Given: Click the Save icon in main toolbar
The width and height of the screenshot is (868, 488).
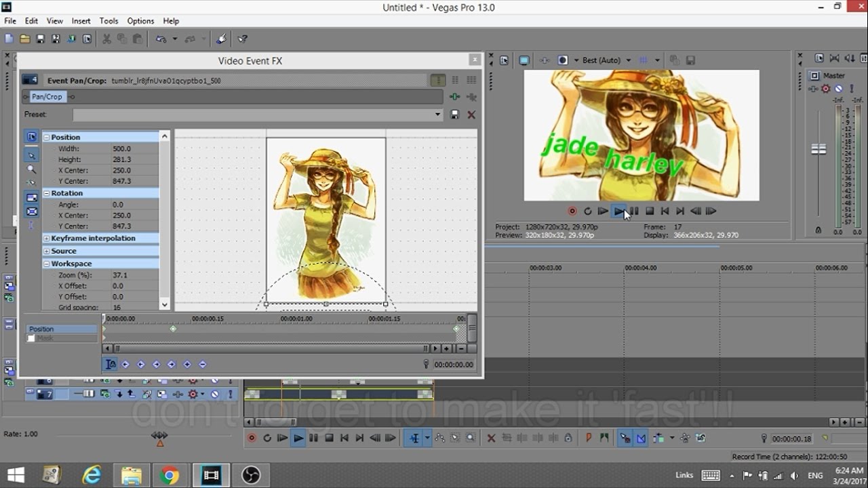Looking at the screenshot, I should pyautogui.click(x=40, y=39).
